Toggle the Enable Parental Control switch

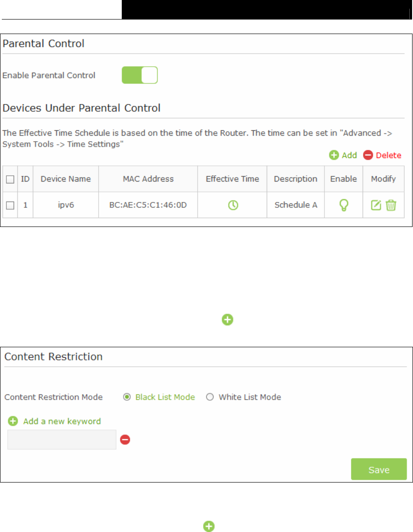139,75
